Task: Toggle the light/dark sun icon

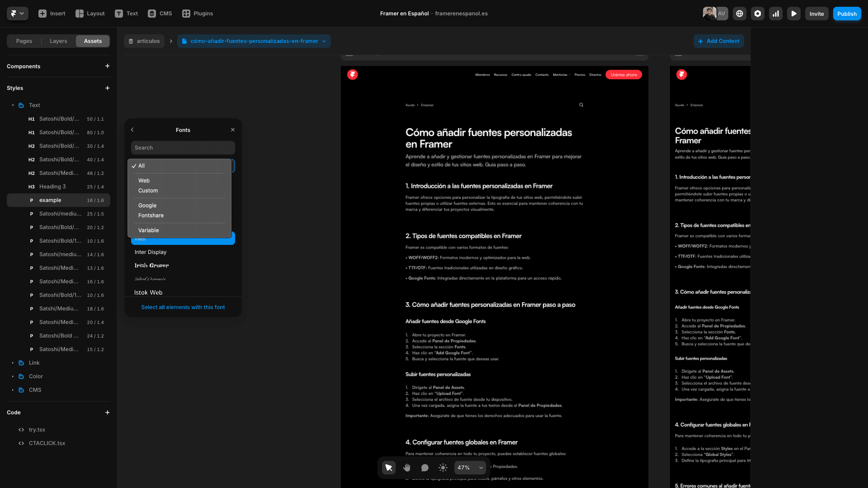Action: [443, 468]
